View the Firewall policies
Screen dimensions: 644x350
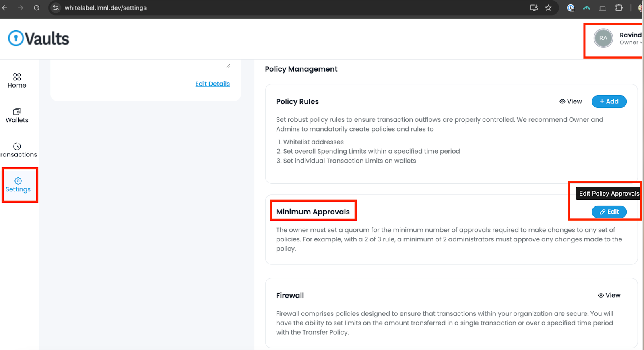[x=609, y=295]
